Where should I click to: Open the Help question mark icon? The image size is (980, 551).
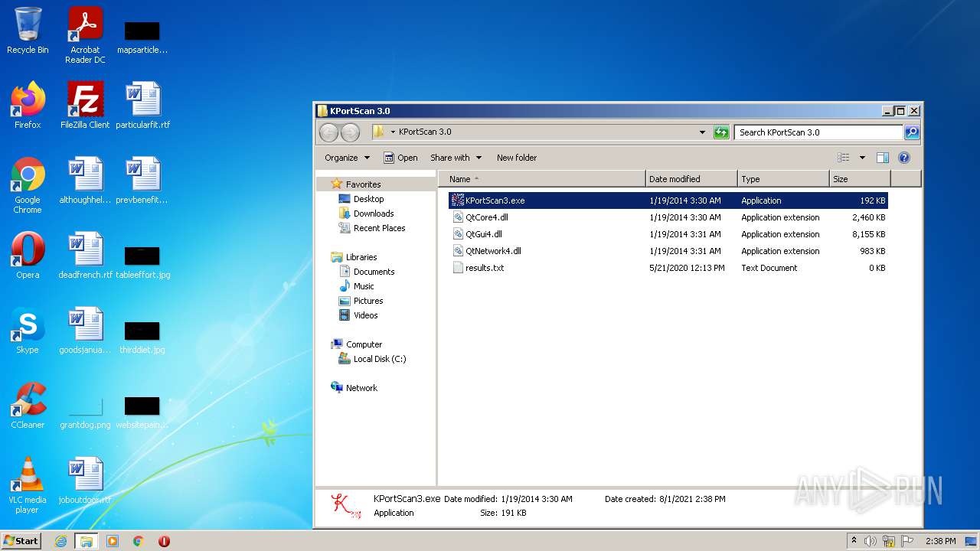coord(903,158)
